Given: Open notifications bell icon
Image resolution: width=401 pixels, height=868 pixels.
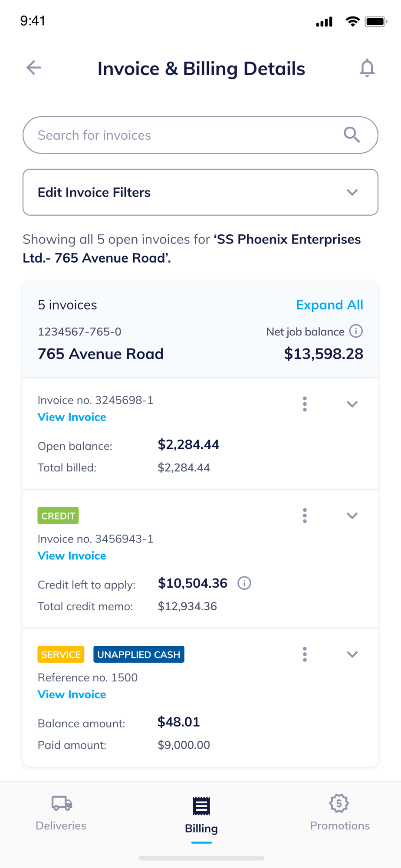Looking at the screenshot, I should pyautogui.click(x=367, y=68).
